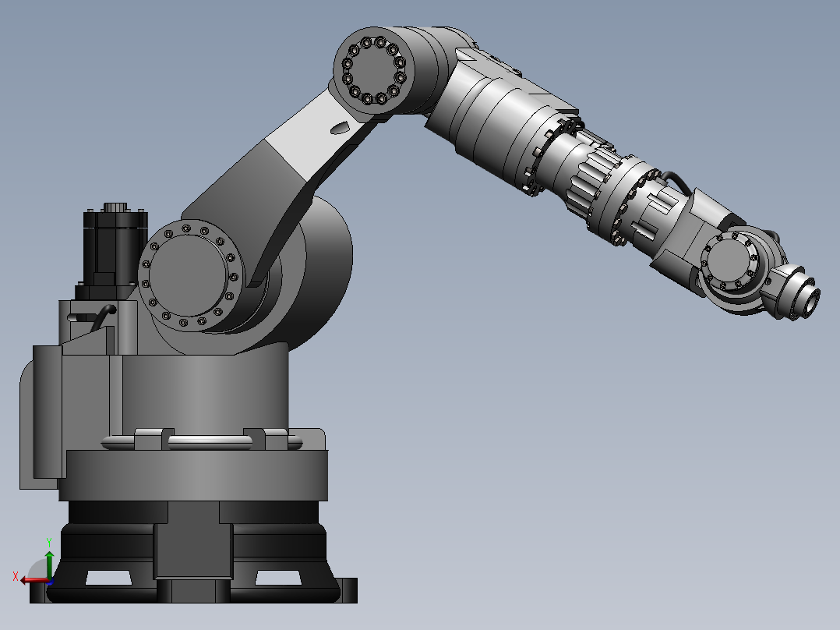Select the Y label of the coordinate triad
The width and height of the screenshot is (840, 630).
[49, 543]
